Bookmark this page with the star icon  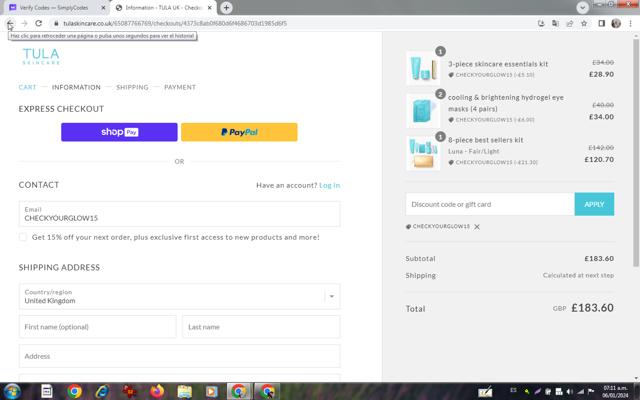tap(584, 24)
